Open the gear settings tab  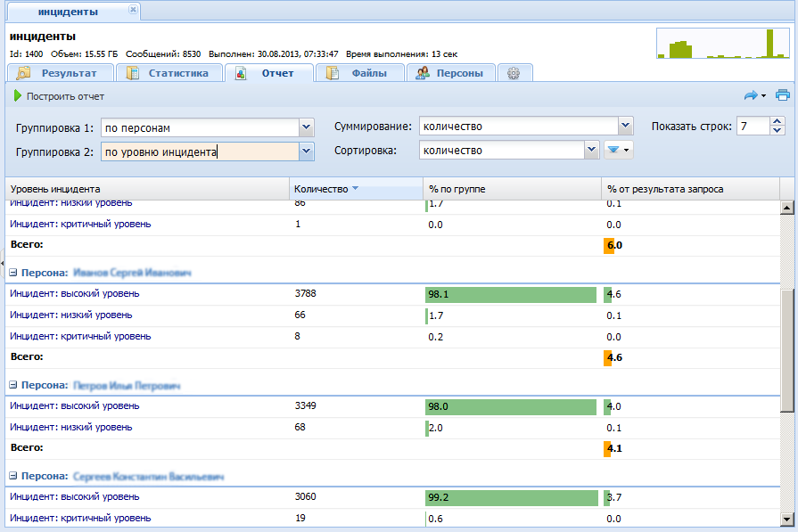pyautogui.click(x=514, y=74)
